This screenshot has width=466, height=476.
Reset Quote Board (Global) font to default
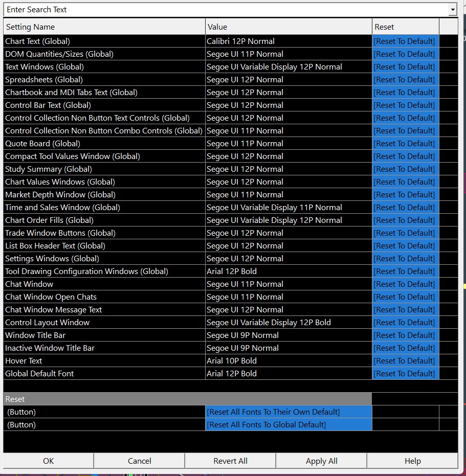pyautogui.click(x=405, y=144)
